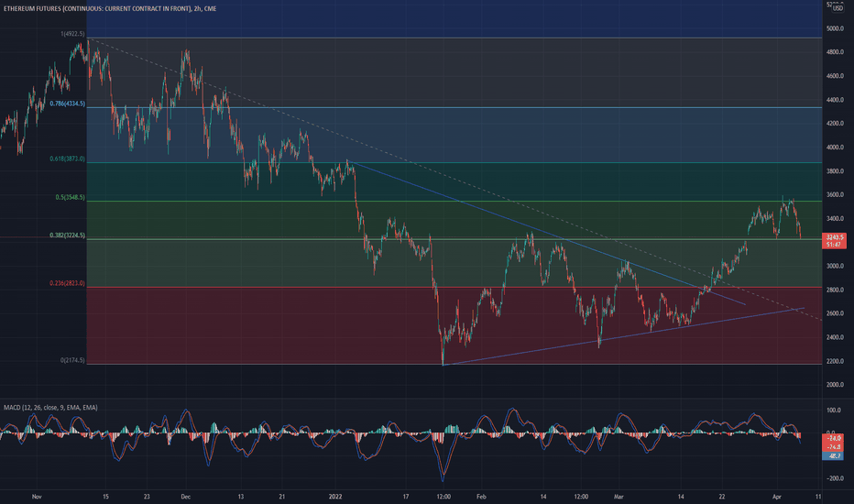Click the blue MACD value tag -48.7
Viewport: 854px width, 504px height.
(833, 455)
